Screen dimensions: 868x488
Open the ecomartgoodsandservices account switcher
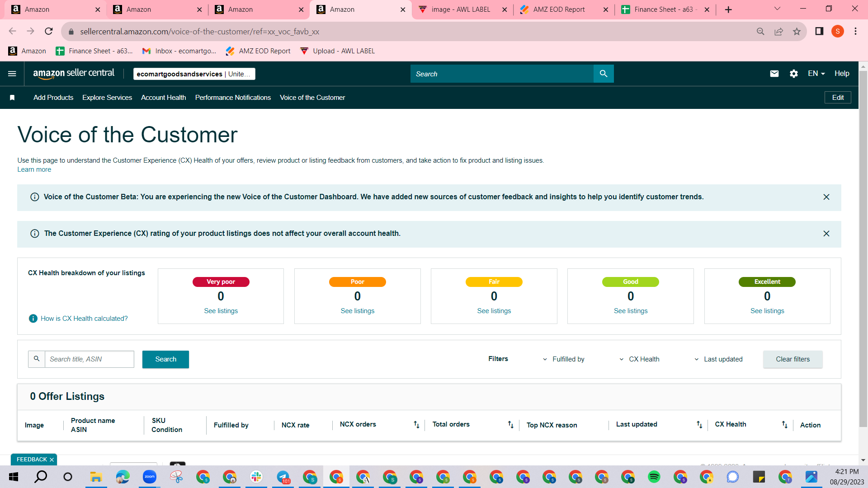pyautogui.click(x=194, y=74)
